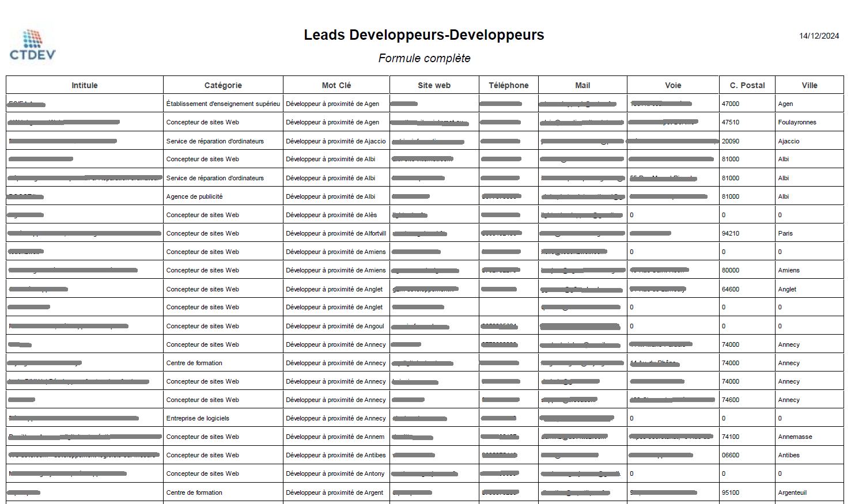Click the subtitle 'Formule complète'
The height and width of the screenshot is (504, 851).
424,58
